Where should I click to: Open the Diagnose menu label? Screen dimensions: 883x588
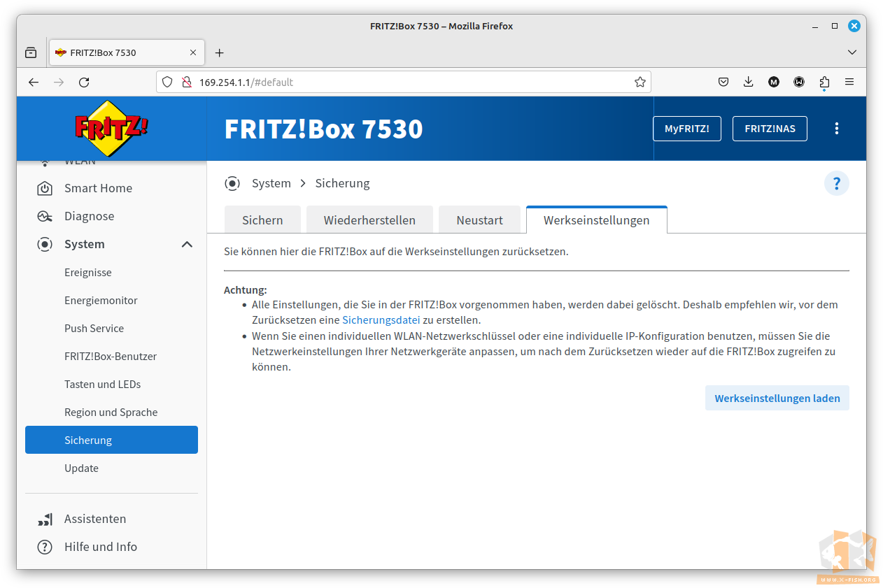[89, 216]
